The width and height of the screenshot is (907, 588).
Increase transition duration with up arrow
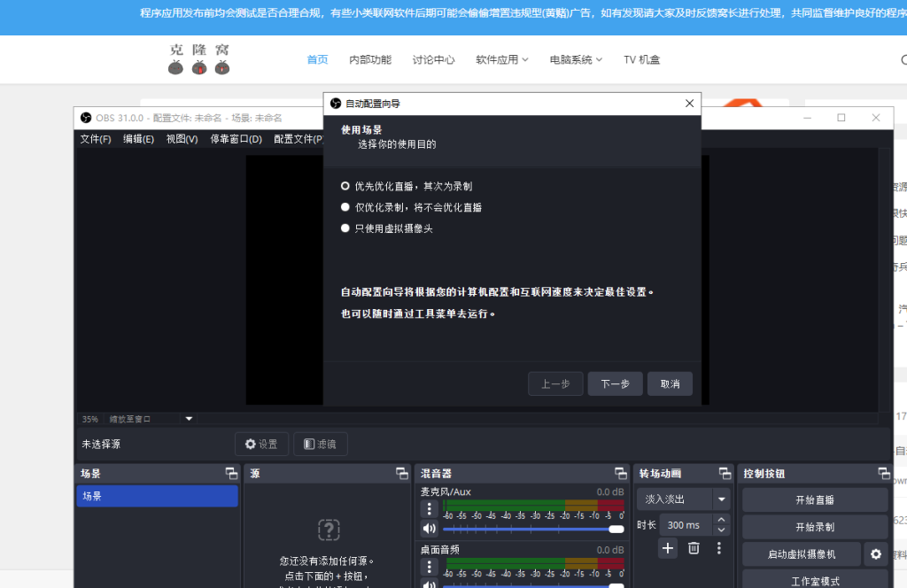pos(721,520)
